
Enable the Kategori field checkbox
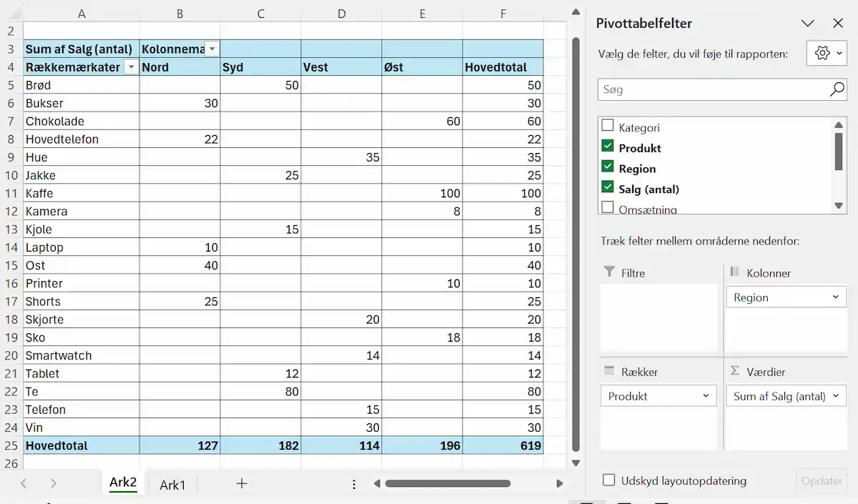click(x=608, y=126)
